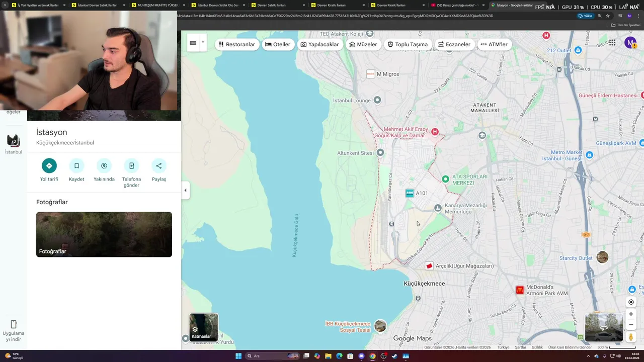644x362 pixels.
Task: Zoom in on the map
Action: [x=631, y=314]
